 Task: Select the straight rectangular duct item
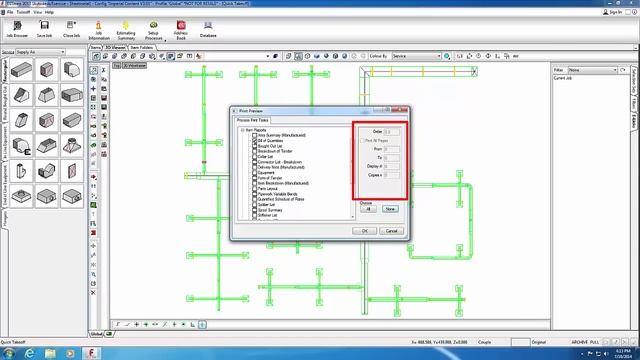tap(21, 70)
